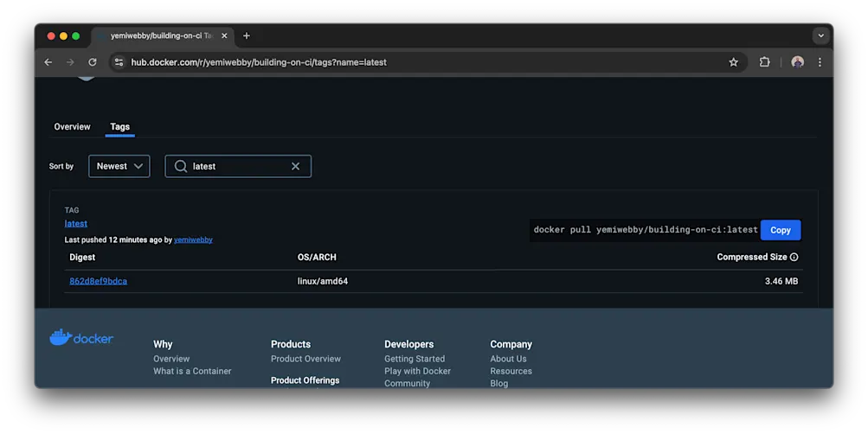Image resolution: width=868 pixels, height=434 pixels.
Task: Click the green fullscreen window button
Action: click(x=76, y=36)
